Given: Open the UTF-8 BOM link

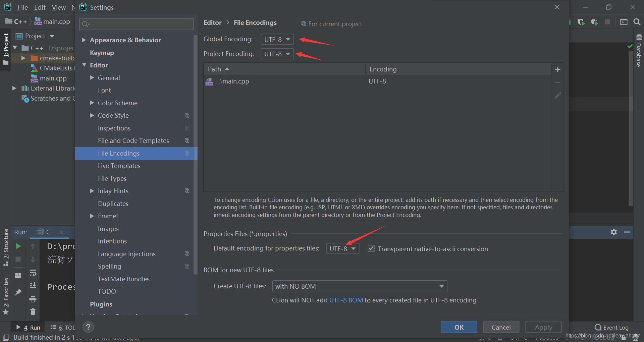Looking at the screenshot, I should click(x=346, y=300).
